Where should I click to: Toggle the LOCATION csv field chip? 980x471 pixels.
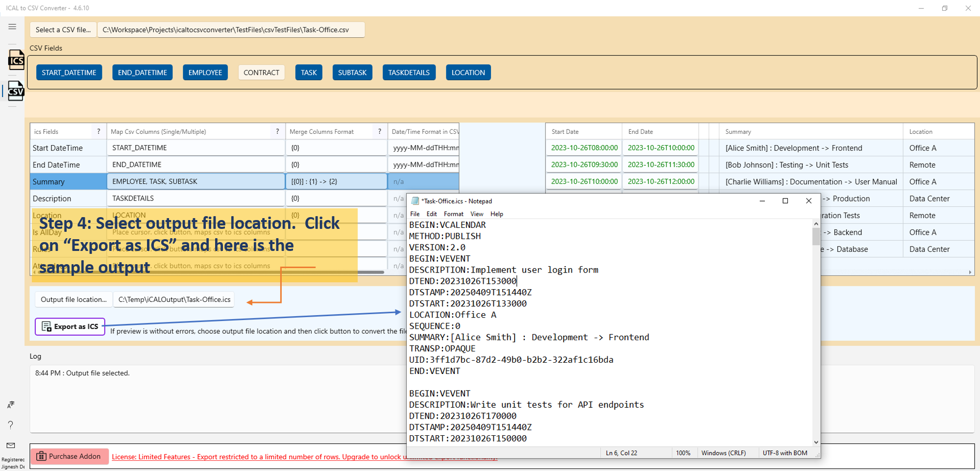coord(468,73)
